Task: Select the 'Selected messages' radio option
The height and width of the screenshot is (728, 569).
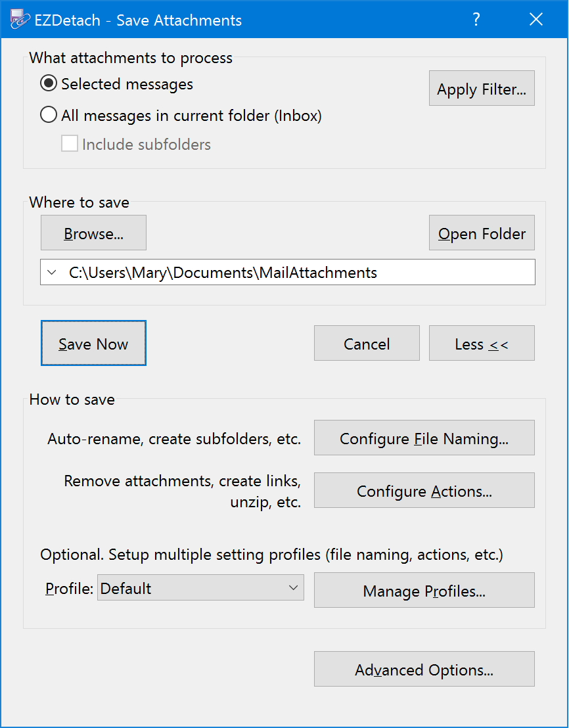Action: click(x=116, y=84)
